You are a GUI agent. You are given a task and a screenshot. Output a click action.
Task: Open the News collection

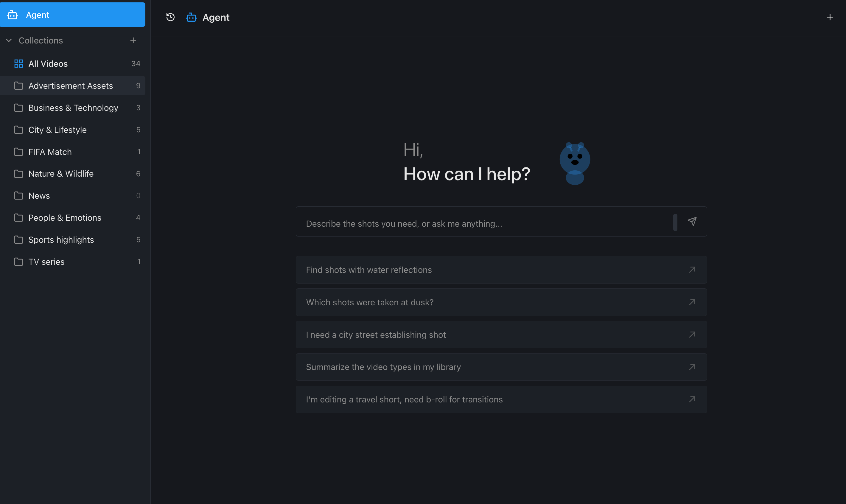click(x=73, y=196)
